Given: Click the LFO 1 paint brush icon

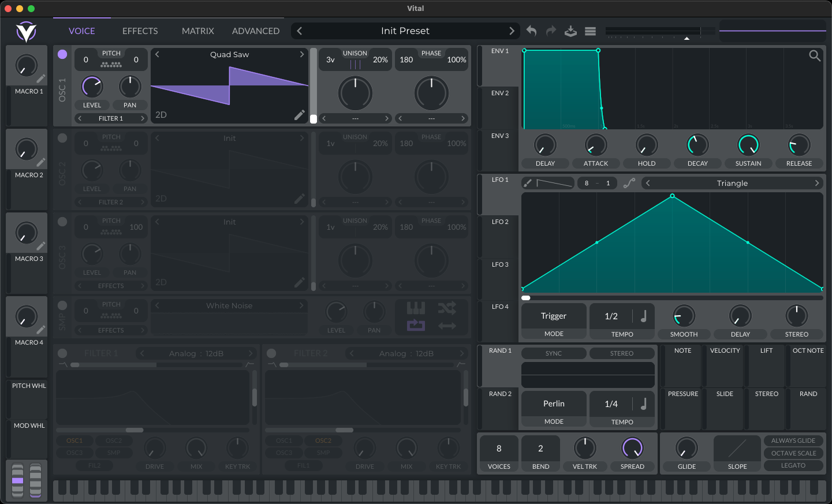Looking at the screenshot, I should click(528, 183).
